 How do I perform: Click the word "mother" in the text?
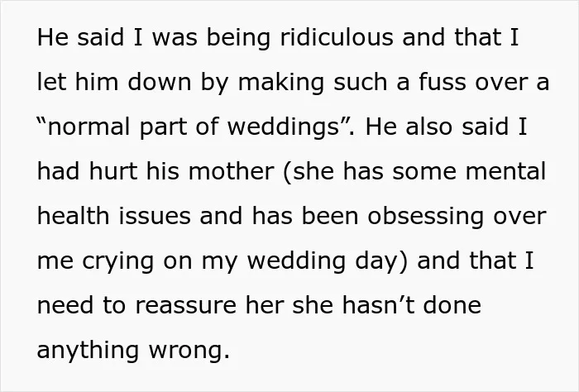click(232, 171)
